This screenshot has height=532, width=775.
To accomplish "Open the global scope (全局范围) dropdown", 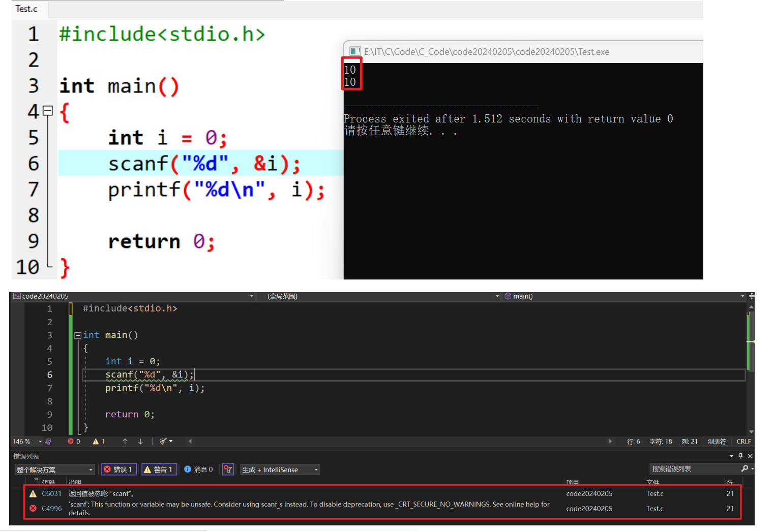I will [x=497, y=296].
